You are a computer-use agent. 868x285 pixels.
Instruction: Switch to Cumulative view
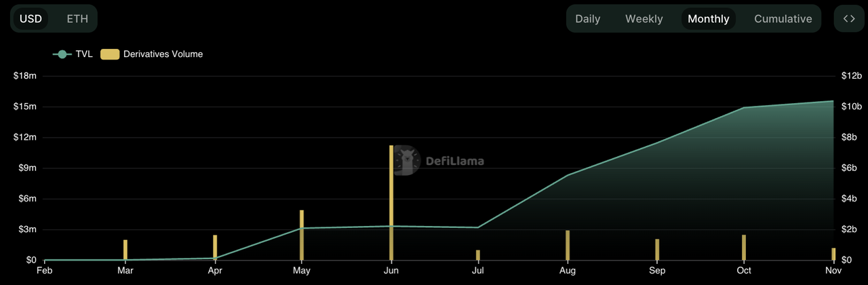[x=783, y=18]
